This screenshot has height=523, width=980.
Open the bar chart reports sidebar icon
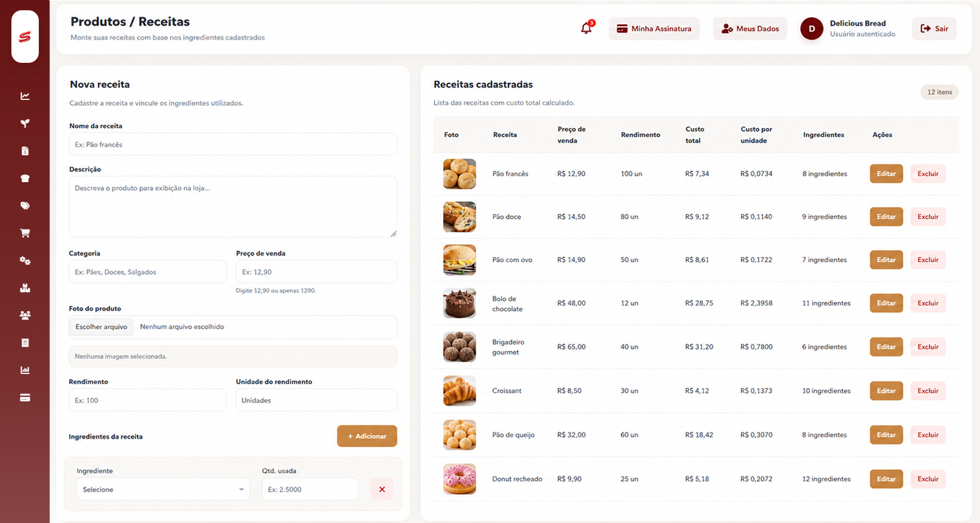(25, 370)
